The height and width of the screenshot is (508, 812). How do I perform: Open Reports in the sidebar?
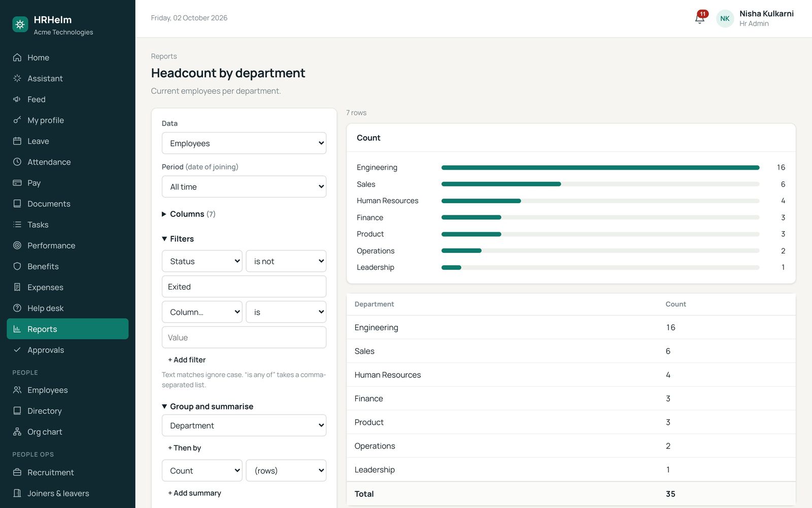click(67, 329)
